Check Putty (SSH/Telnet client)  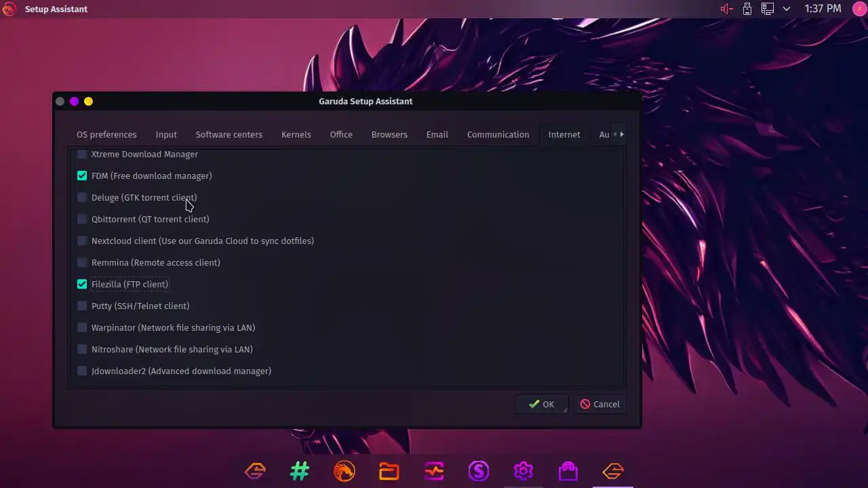coord(82,306)
